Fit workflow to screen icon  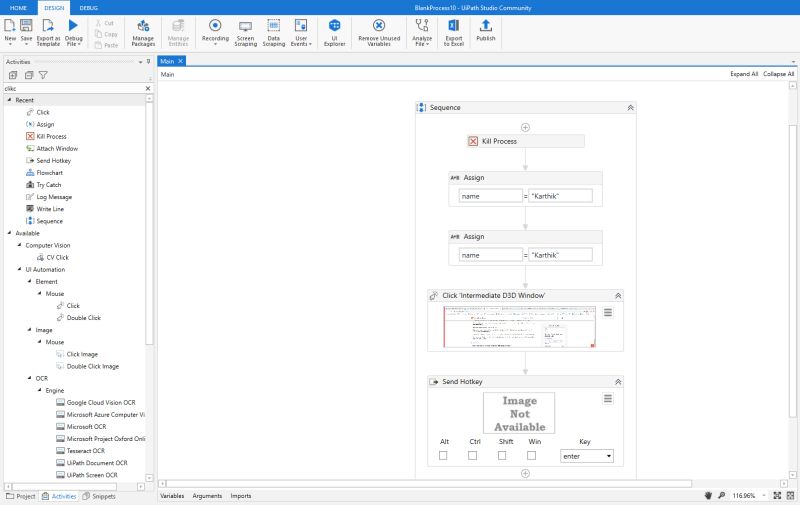coord(777,495)
